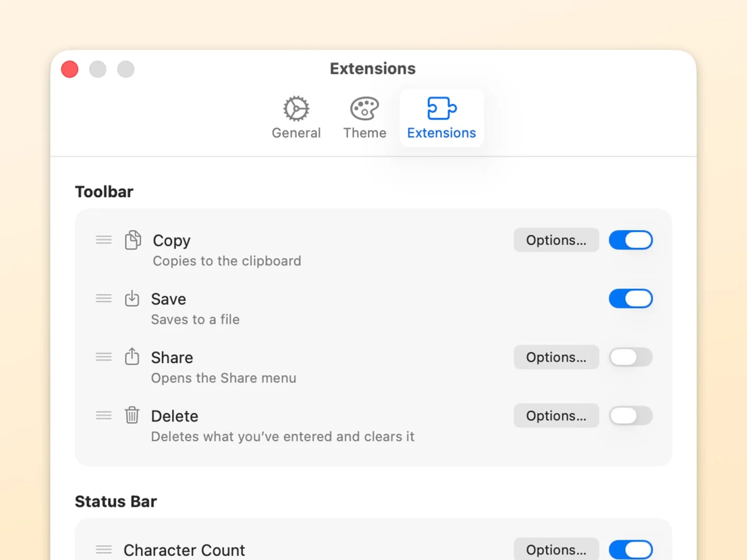Click the Copy extension clipboard icon
747x560 pixels.
pos(133,240)
